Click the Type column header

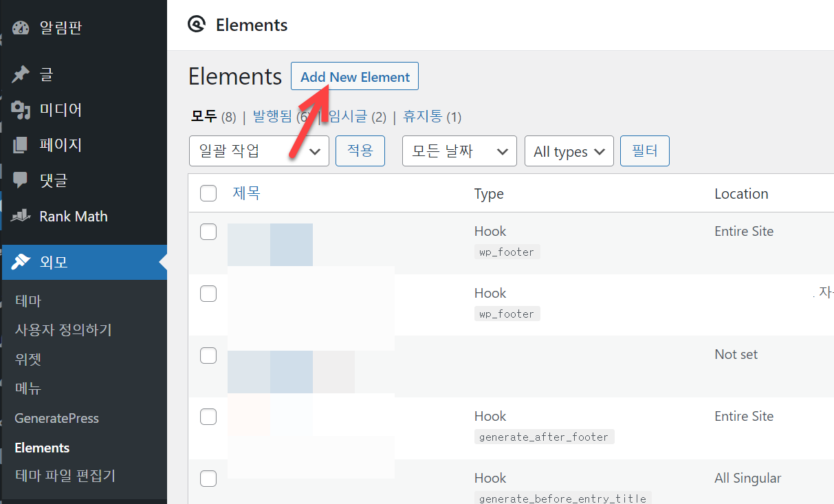point(489,194)
